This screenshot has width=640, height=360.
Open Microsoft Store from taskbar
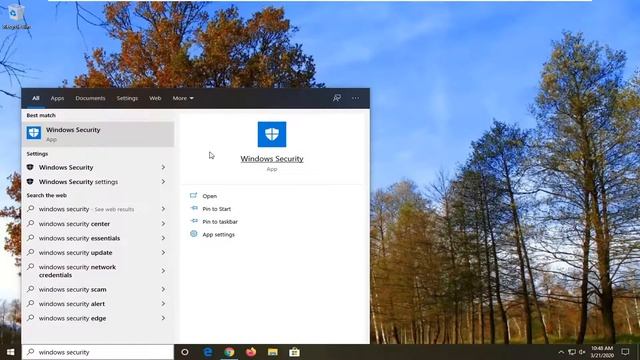pyautogui.click(x=294, y=352)
